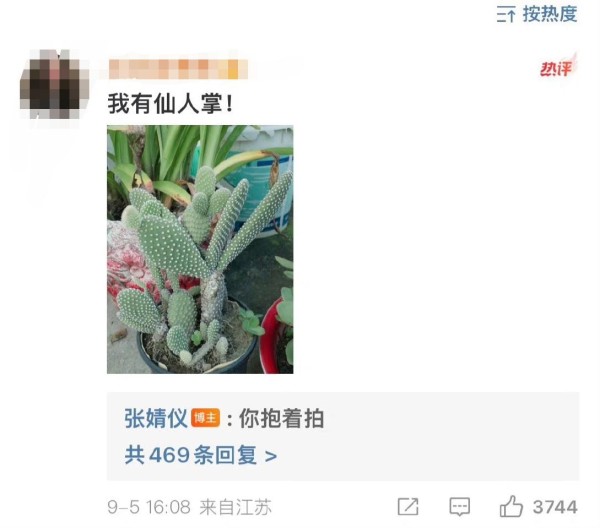Enlarge the cactus photo
600x528 pixels.
[x=200, y=249]
